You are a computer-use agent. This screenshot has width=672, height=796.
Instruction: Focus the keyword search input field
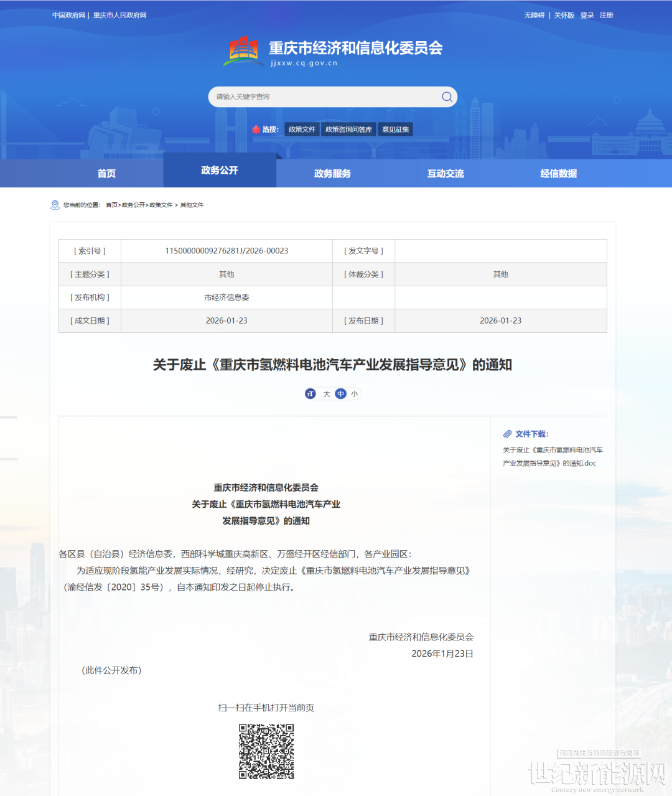(324, 96)
